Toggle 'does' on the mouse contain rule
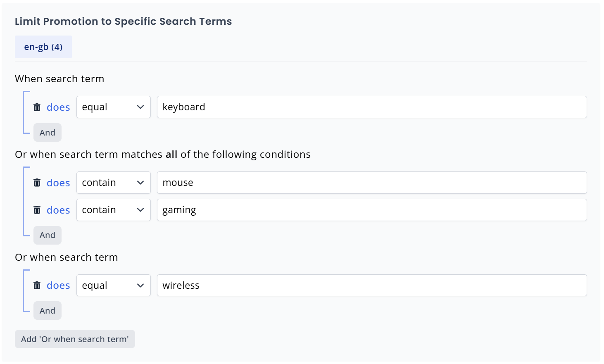Viewport: 604px width, 364px height. pos(58,182)
